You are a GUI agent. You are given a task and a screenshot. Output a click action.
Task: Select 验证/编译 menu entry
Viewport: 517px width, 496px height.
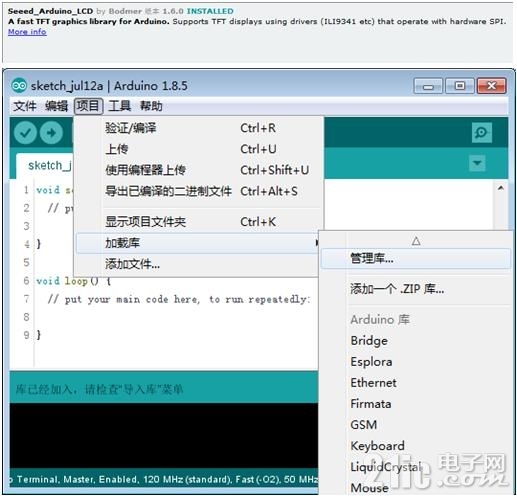pyautogui.click(x=198, y=128)
